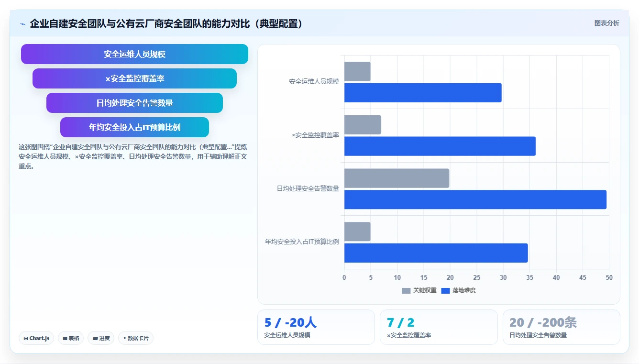Click the blue bar for 安全运维人员规模
The height and width of the screenshot is (364, 639).
[423, 93]
